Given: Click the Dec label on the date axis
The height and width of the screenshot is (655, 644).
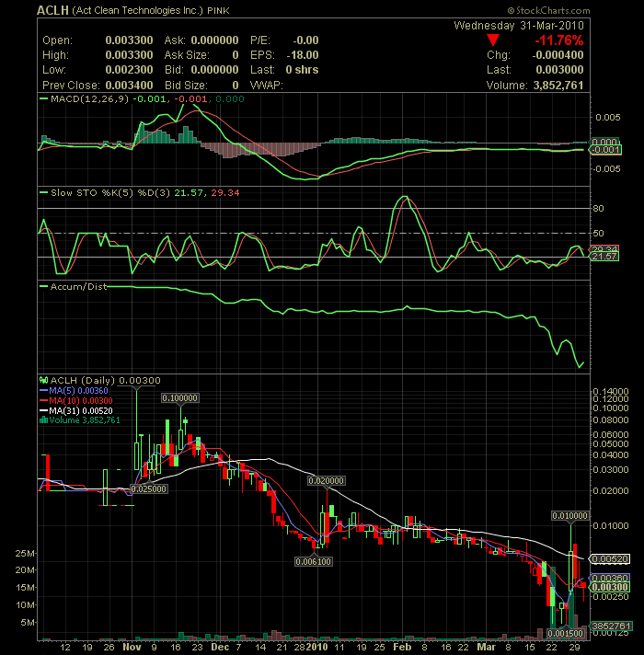Looking at the screenshot, I should (x=220, y=647).
